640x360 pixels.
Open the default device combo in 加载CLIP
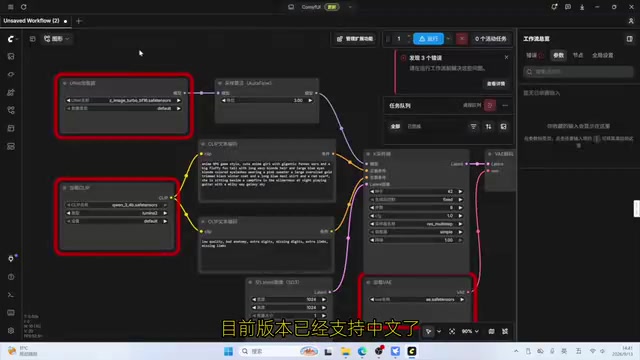(117, 221)
